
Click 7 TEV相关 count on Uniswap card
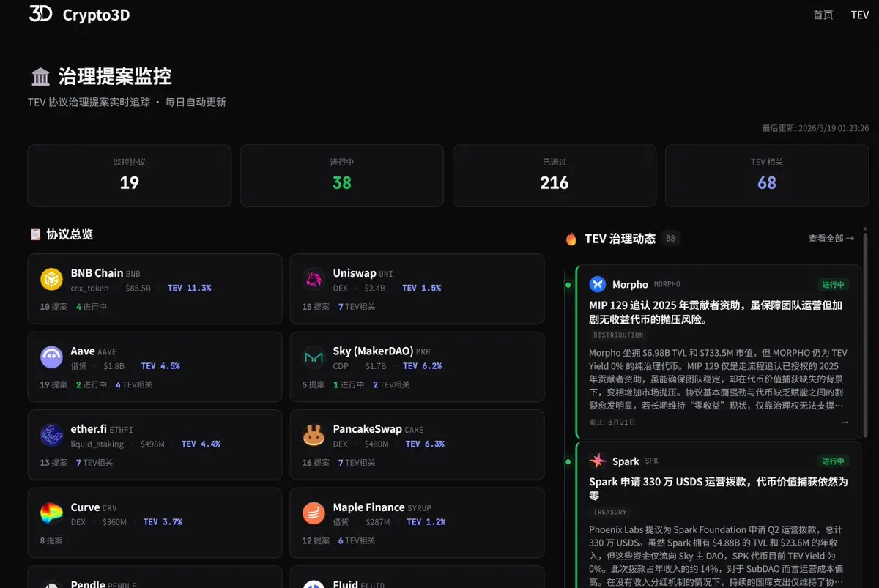point(357,307)
